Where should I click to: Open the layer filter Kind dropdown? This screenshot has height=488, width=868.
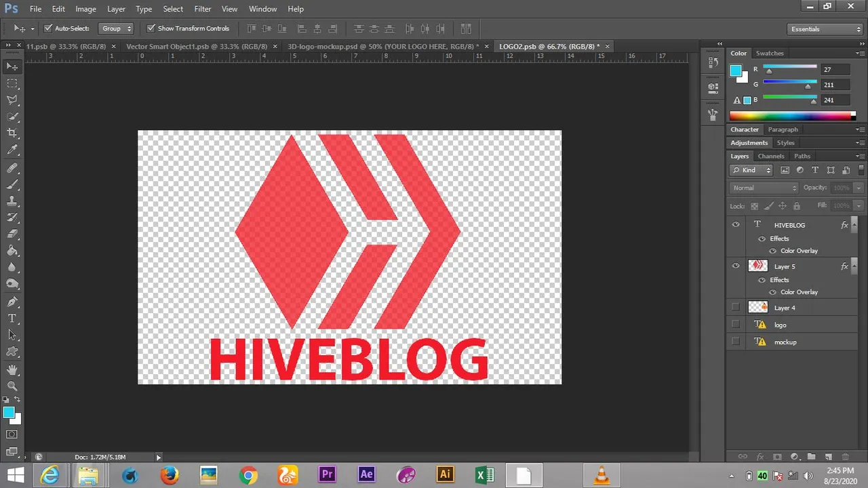click(751, 170)
